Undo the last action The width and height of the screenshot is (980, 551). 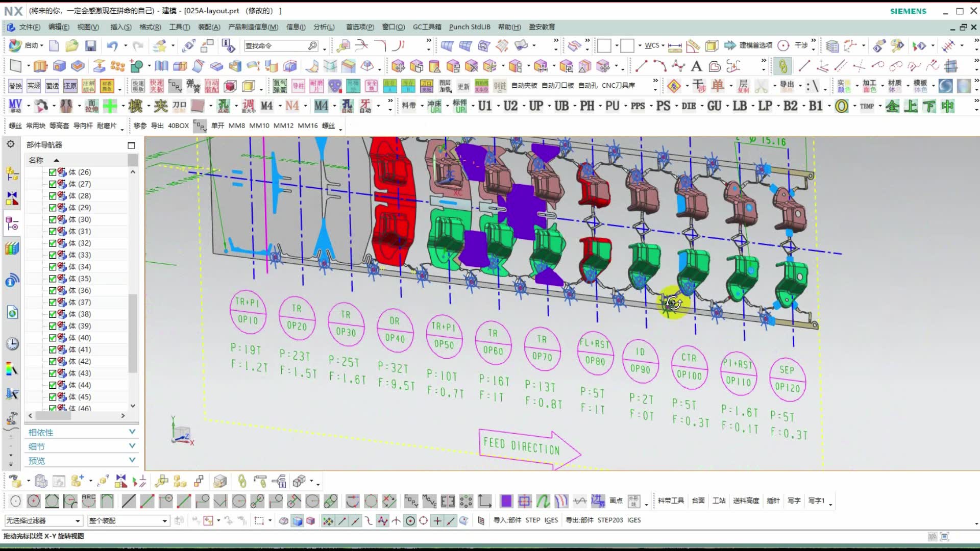112,46
